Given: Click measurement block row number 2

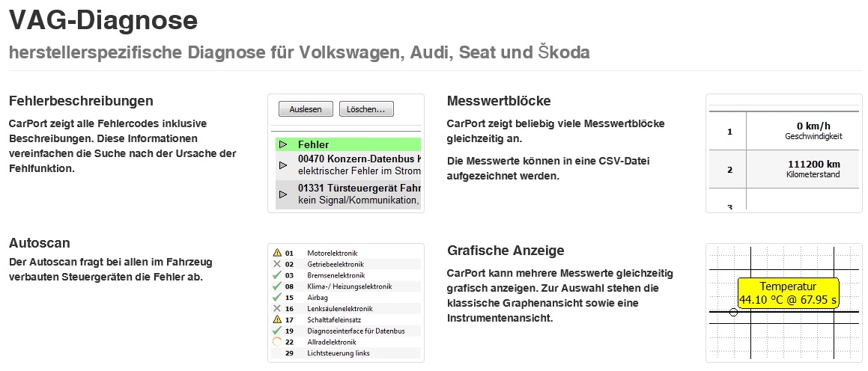Looking at the screenshot, I should click(x=729, y=170).
